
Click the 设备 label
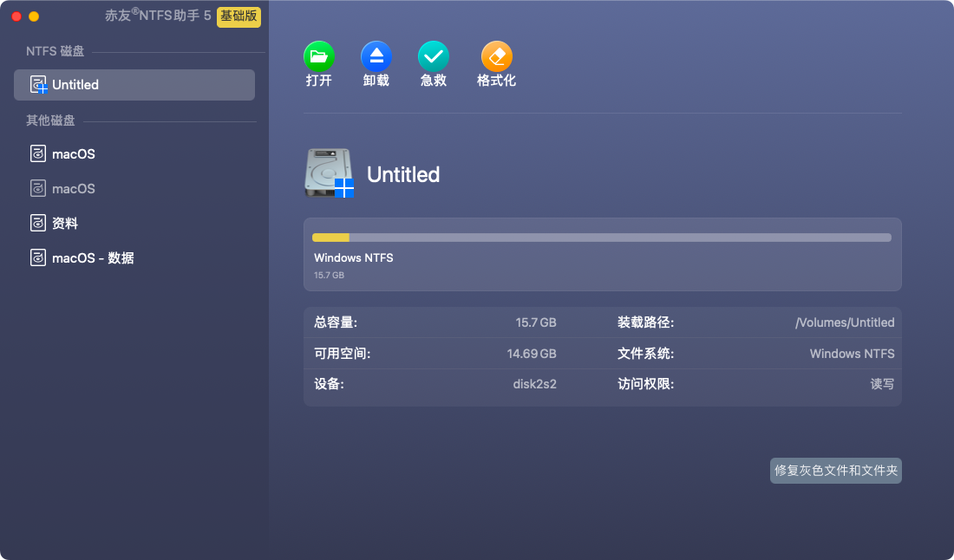329,384
